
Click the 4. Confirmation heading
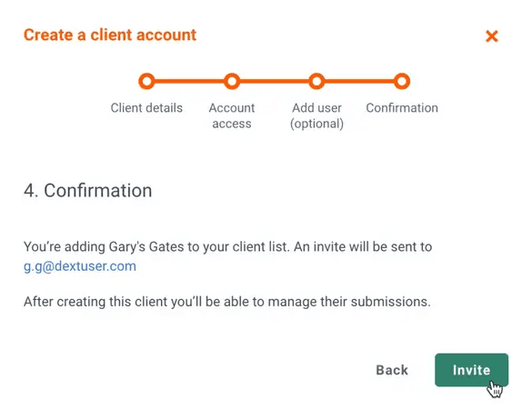click(88, 190)
